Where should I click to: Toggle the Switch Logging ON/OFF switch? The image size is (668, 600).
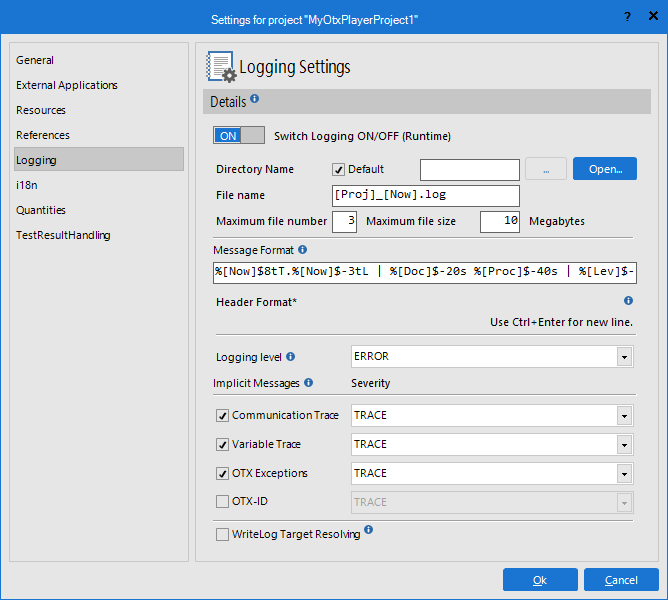coord(239,136)
